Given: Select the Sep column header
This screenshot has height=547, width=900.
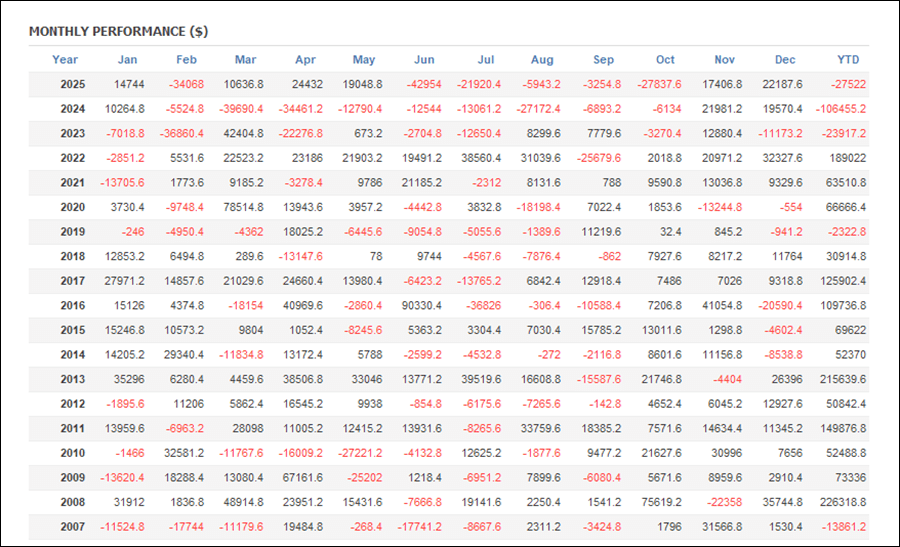Looking at the screenshot, I should pyautogui.click(x=604, y=60).
